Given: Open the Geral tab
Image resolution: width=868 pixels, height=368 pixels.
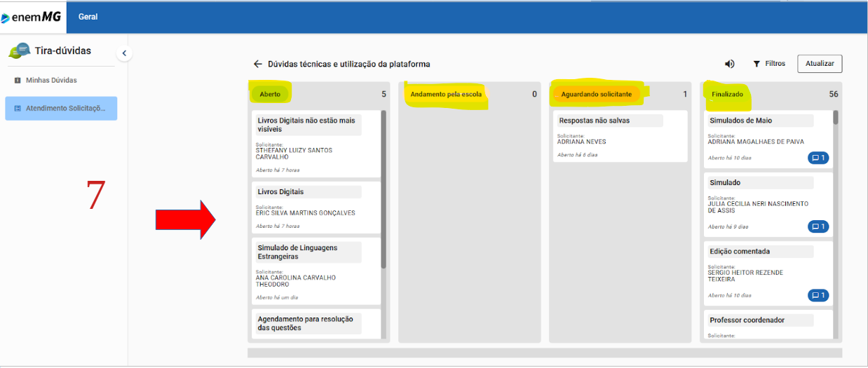Looking at the screenshot, I should coord(88,17).
